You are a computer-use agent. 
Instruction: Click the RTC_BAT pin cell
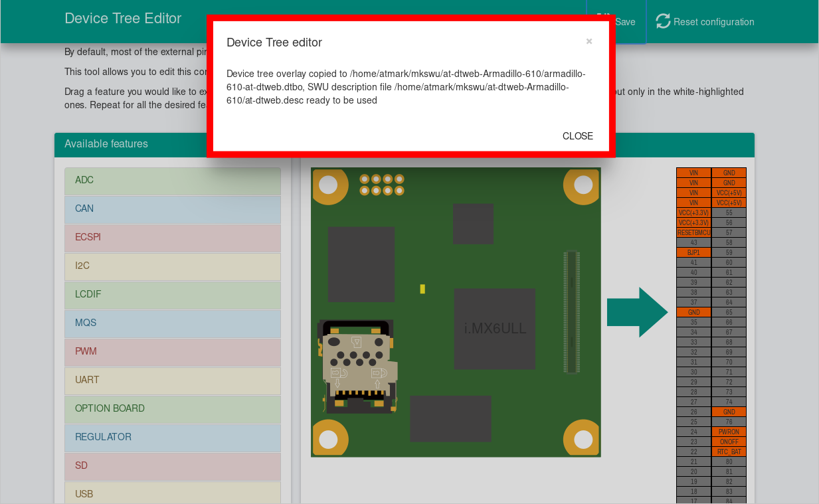pyautogui.click(x=729, y=452)
